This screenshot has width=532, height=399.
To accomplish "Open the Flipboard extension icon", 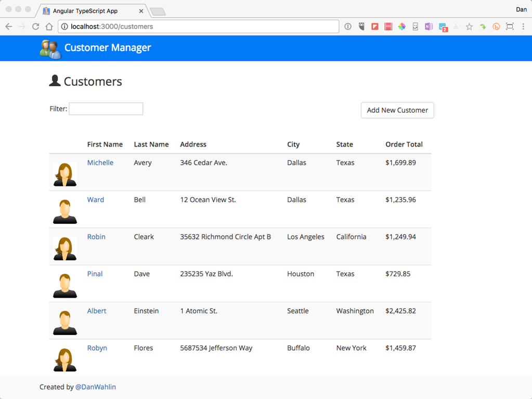I will 375,26.
